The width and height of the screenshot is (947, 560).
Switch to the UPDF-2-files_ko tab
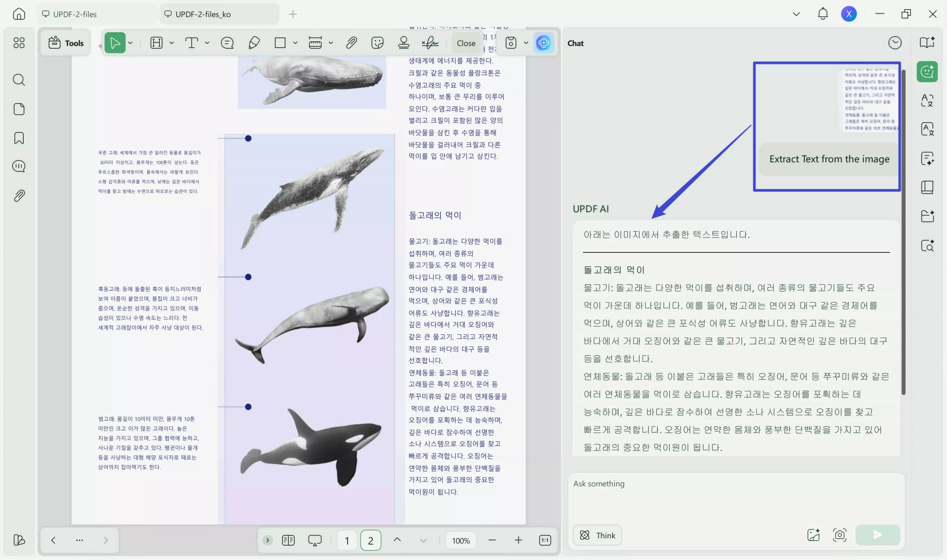[x=219, y=14]
